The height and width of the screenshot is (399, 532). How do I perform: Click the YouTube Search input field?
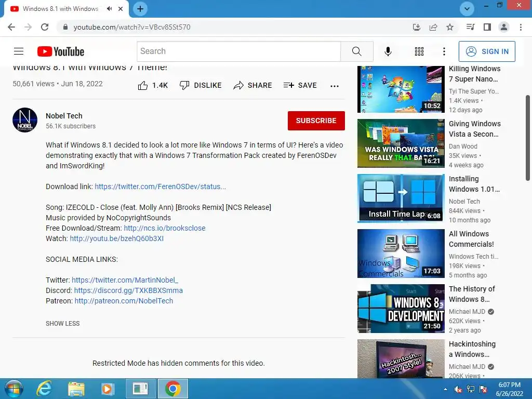(239, 51)
